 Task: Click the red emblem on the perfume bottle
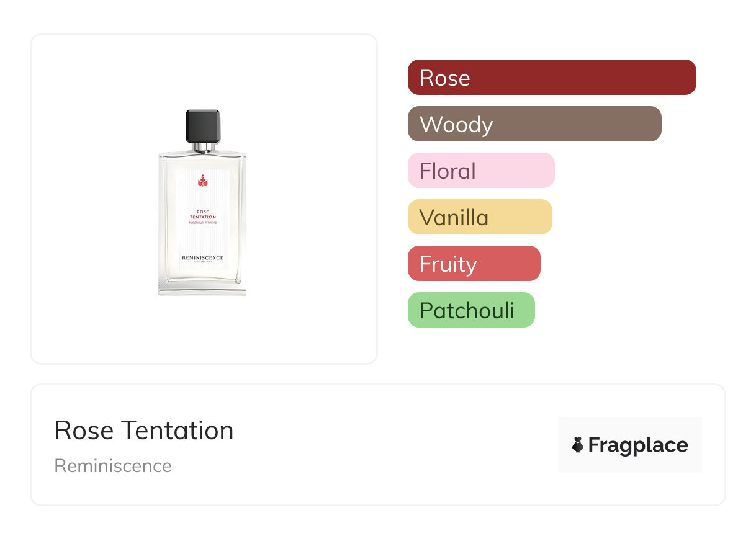click(202, 181)
